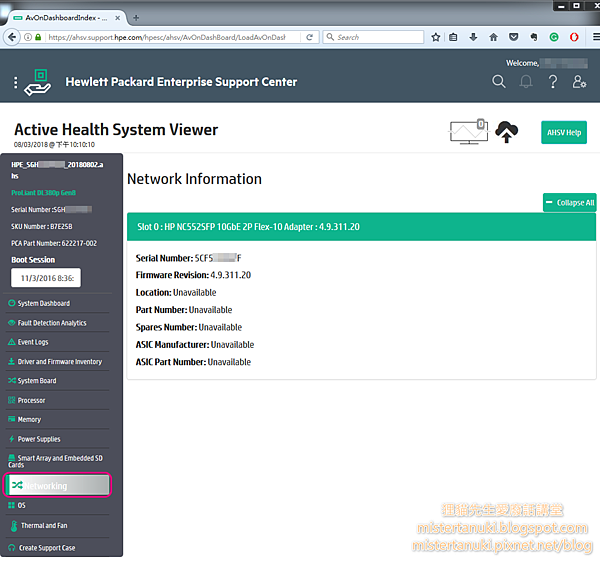Image resolution: width=600 pixels, height=561 pixels.
Task: Click the green Grammarly extension icon
Action: click(x=554, y=37)
